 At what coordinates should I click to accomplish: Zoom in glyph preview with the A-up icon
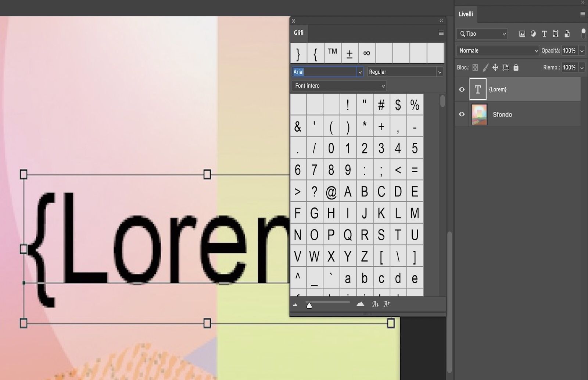coord(386,304)
